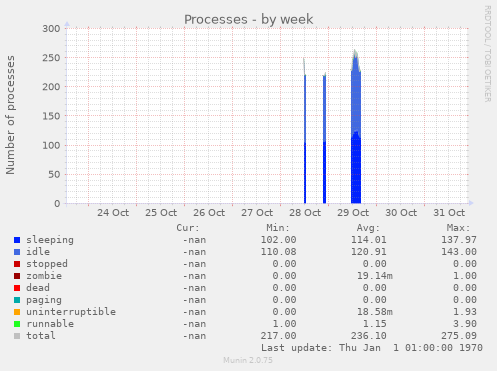
Task: Click the 'Last update' timestamp line
Action: pyautogui.click(x=372, y=348)
